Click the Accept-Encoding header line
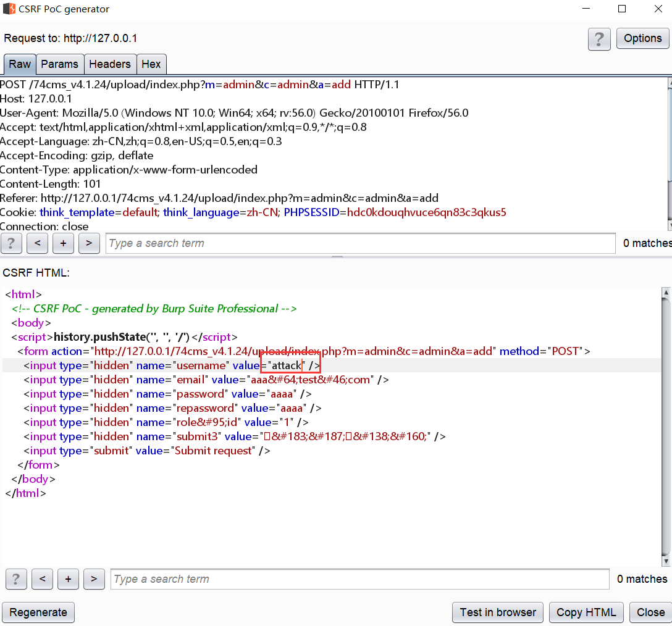 coord(77,156)
